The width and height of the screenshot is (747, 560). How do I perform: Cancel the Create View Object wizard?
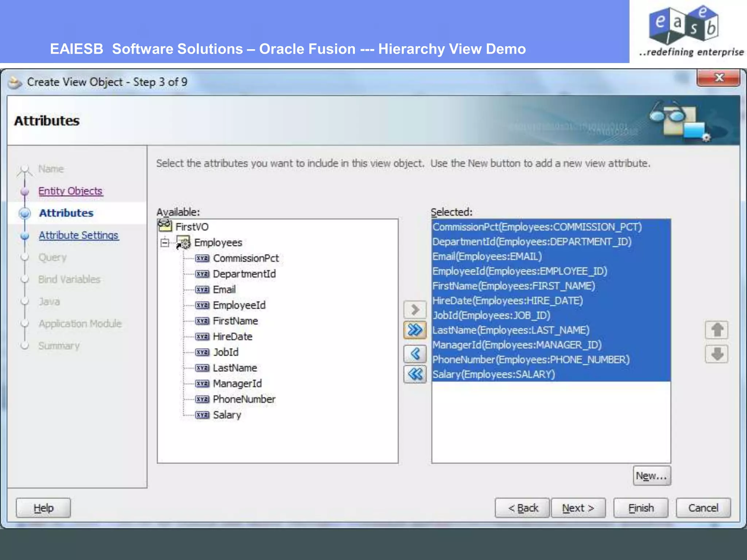(x=703, y=508)
